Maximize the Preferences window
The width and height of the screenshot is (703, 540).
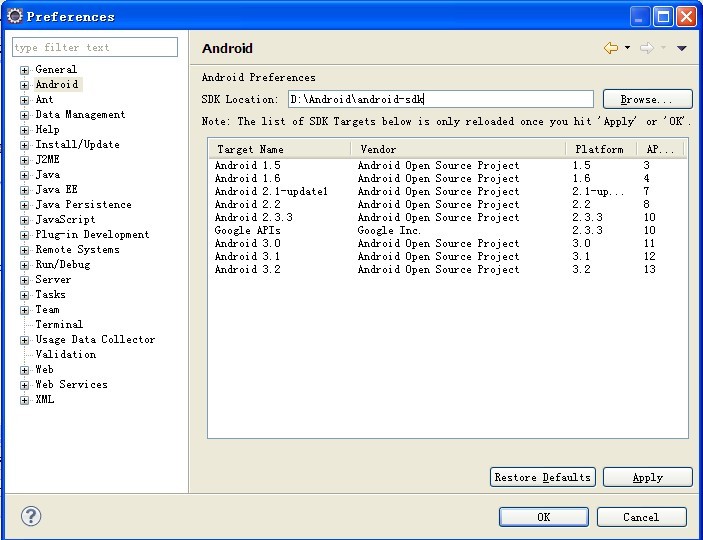point(663,17)
